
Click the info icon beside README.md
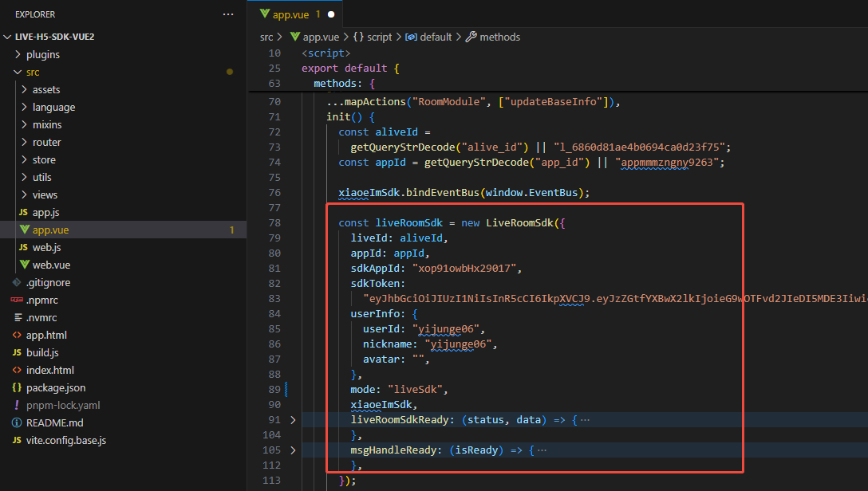point(17,422)
